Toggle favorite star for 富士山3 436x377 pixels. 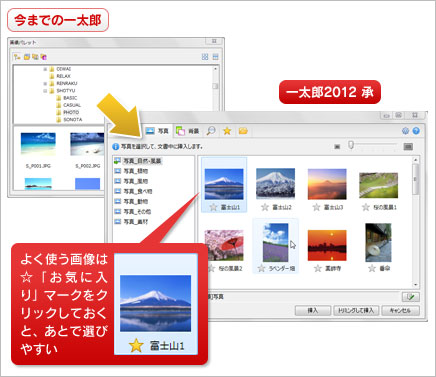click(317, 207)
